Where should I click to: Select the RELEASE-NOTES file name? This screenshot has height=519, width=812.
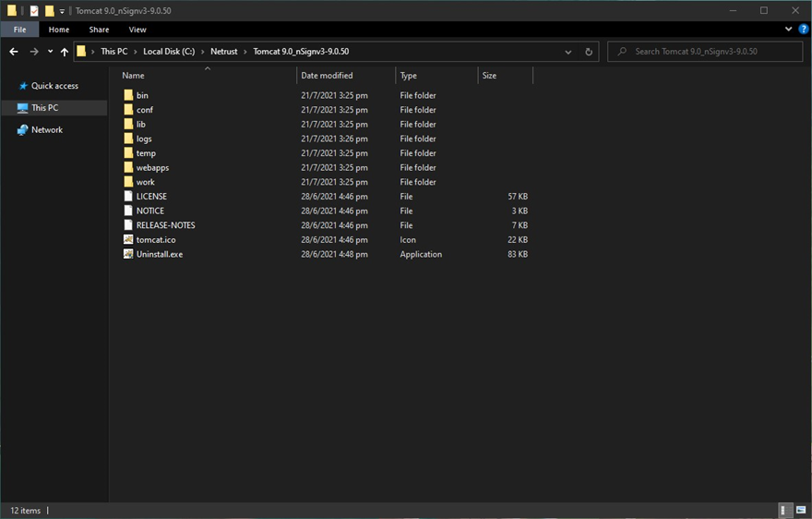(166, 225)
